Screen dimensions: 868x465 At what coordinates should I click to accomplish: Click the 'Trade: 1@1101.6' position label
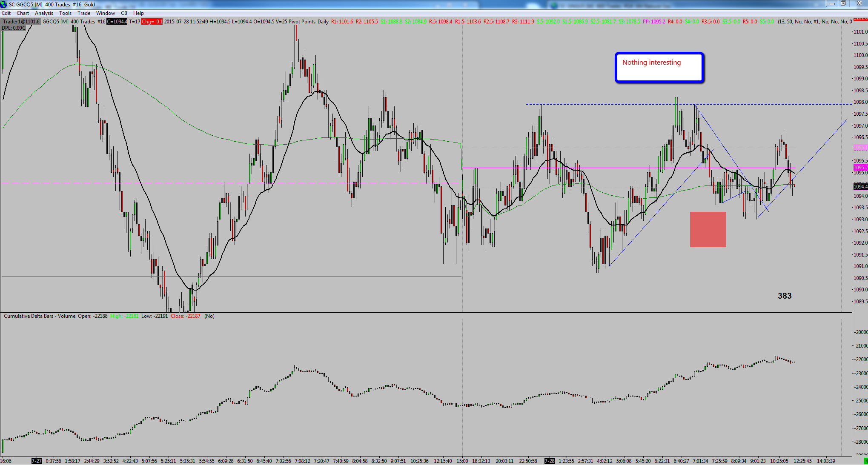coord(21,22)
